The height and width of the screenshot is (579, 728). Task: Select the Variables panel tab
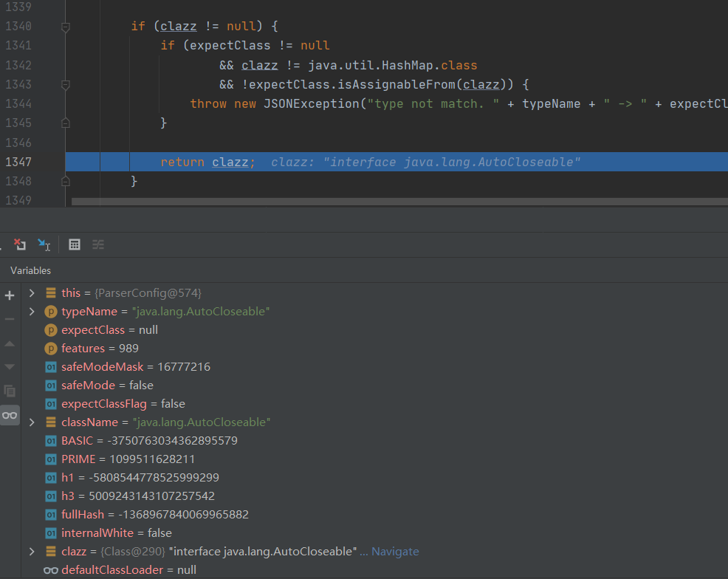(x=31, y=270)
